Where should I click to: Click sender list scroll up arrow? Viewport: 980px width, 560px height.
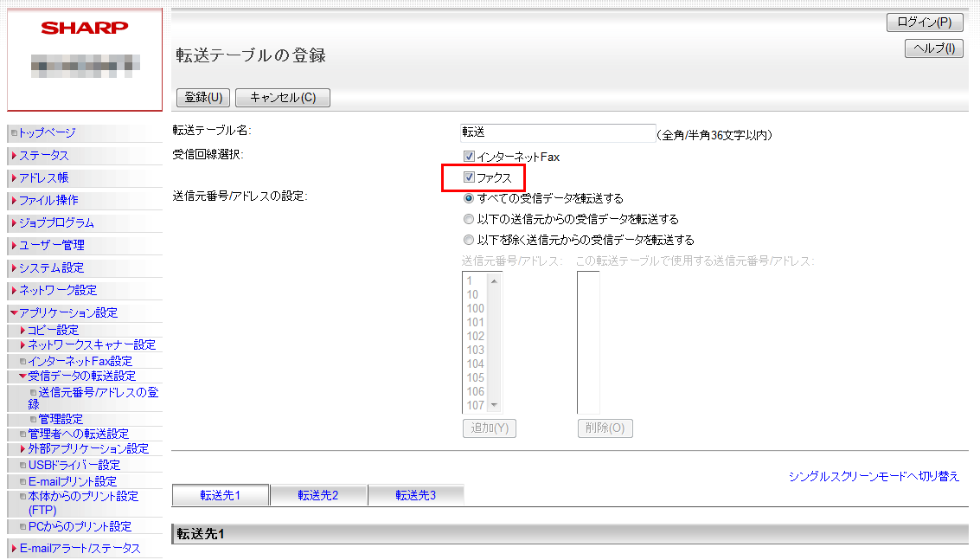tap(495, 281)
